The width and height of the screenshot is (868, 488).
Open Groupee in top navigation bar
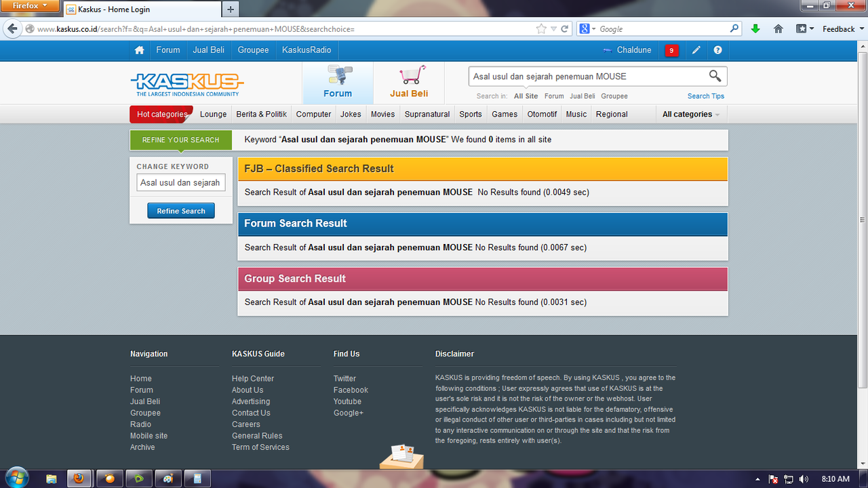[x=253, y=50]
